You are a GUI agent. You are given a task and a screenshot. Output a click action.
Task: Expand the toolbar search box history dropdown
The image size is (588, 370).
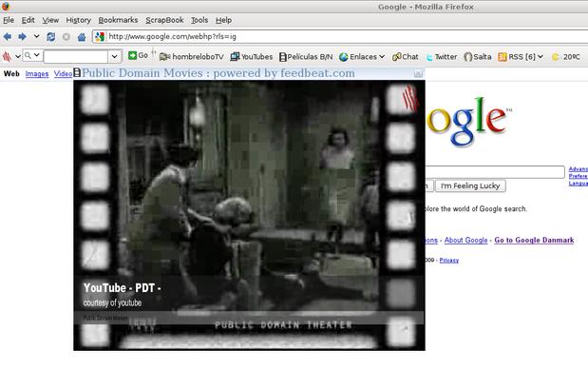pos(115,57)
